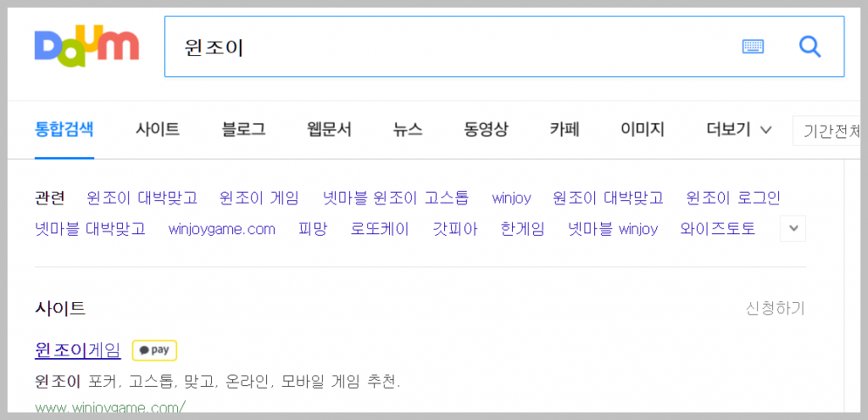Open related keyword 넷마블 winjoy
This screenshot has height=420, width=868.
click(x=614, y=229)
